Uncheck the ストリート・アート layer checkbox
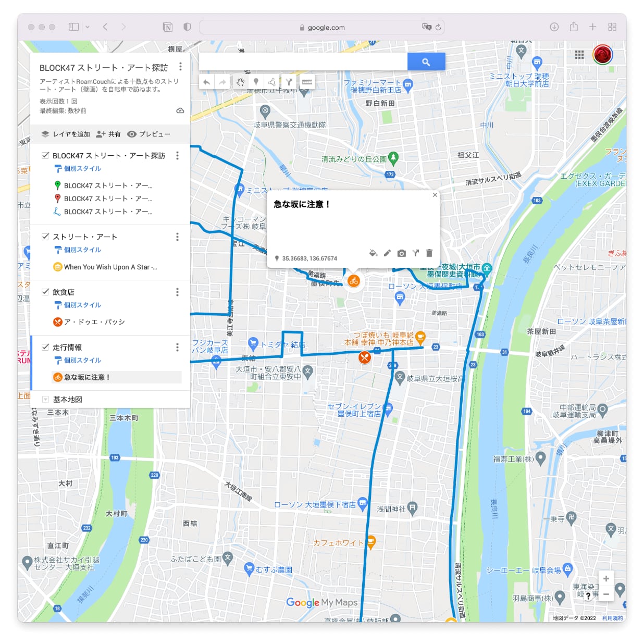This screenshot has width=644, height=644. coord(45,237)
